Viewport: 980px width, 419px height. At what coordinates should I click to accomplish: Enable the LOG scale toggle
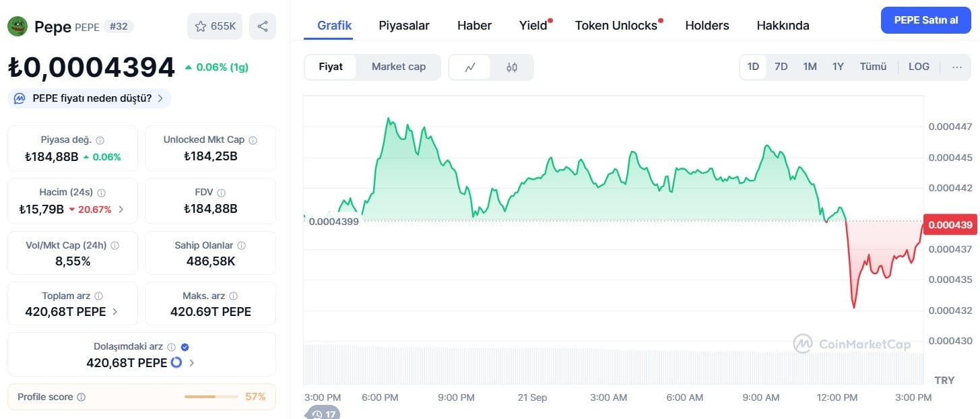pos(919,67)
